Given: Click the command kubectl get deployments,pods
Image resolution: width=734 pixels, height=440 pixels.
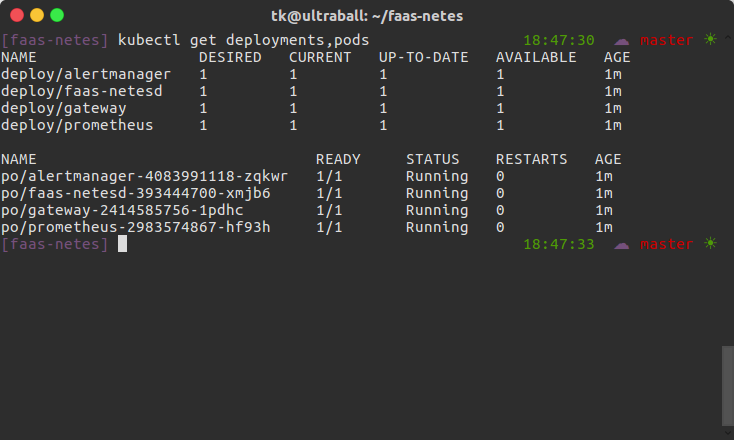Looking at the screenshot, I should [243, 40].
